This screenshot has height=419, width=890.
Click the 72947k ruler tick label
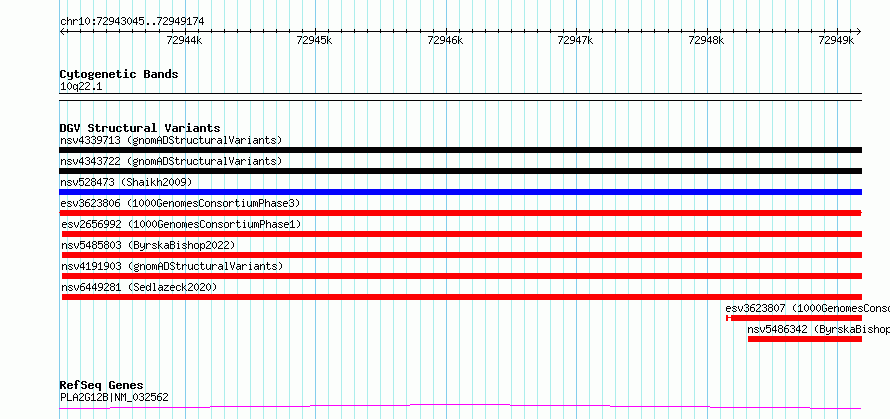576,40
